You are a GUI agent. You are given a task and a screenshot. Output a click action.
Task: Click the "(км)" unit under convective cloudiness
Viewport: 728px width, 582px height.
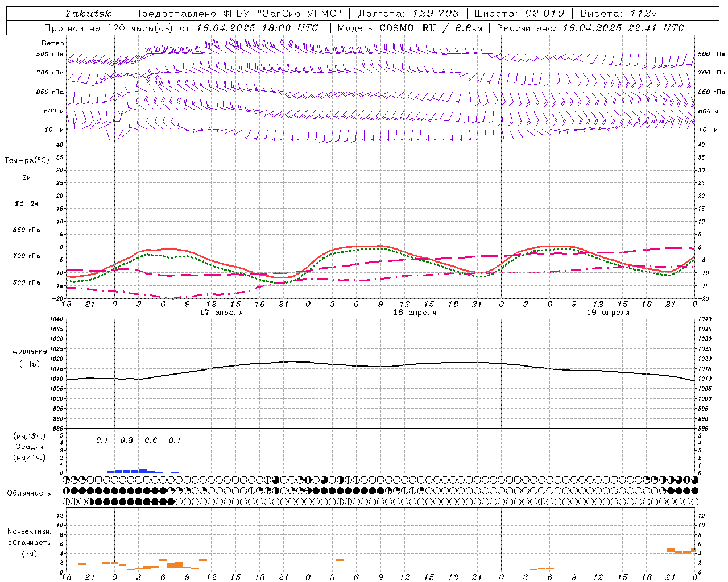point(29,554)
